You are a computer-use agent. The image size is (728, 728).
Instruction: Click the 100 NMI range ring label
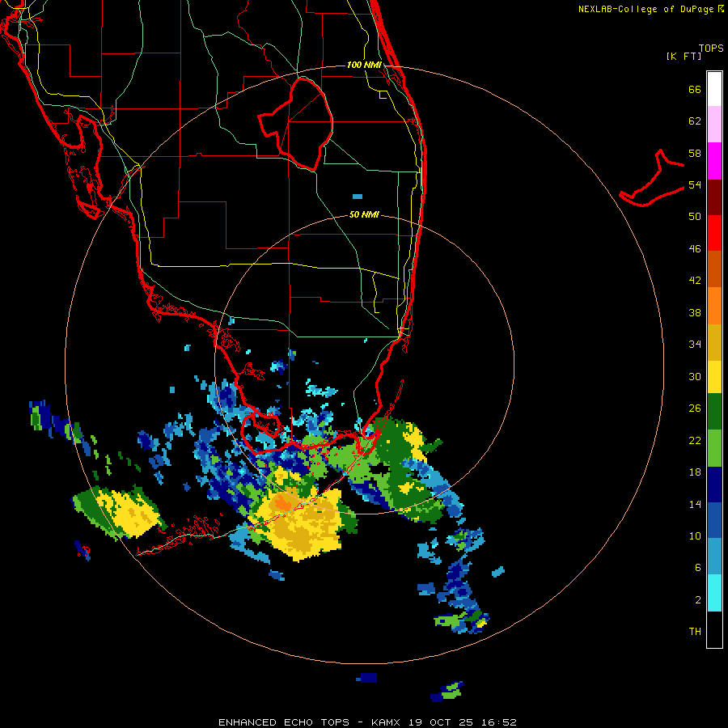pos(364,65)
